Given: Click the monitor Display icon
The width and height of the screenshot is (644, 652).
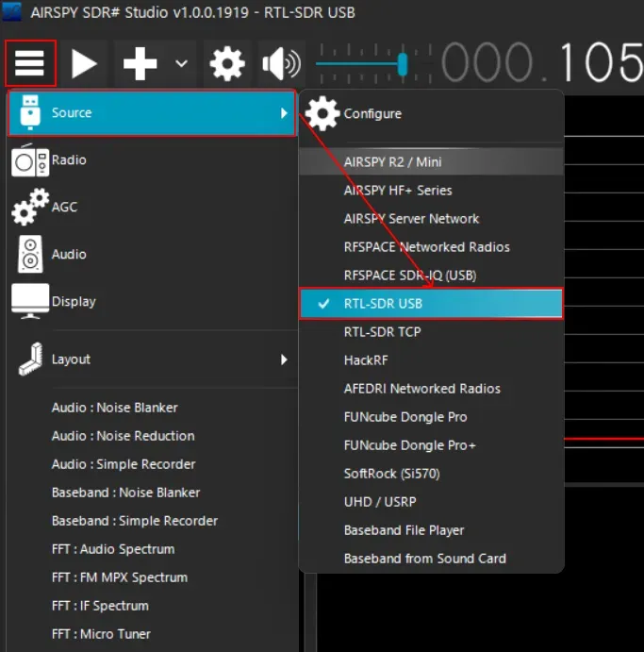Looking at the screenshot, I should [x=30, y=301].
